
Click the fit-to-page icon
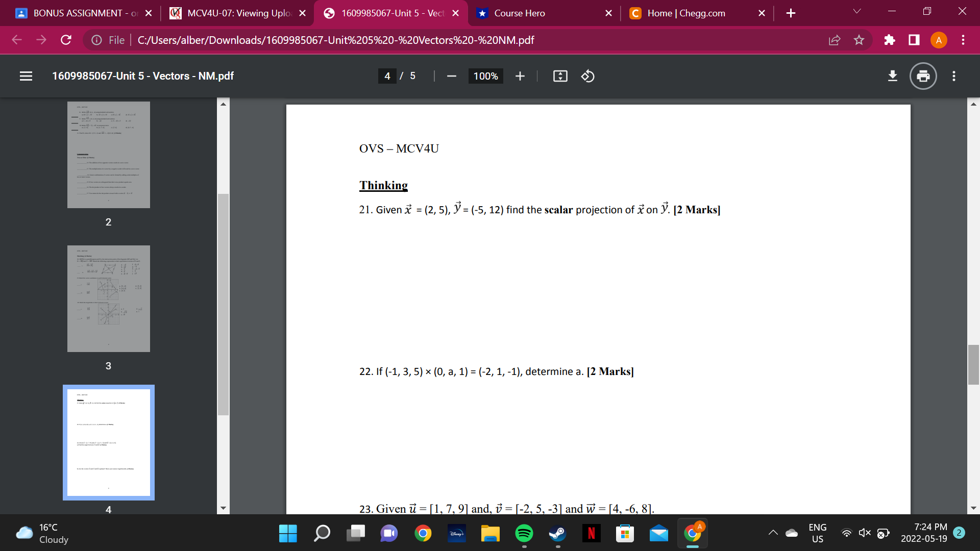click(x=560, y=76)
